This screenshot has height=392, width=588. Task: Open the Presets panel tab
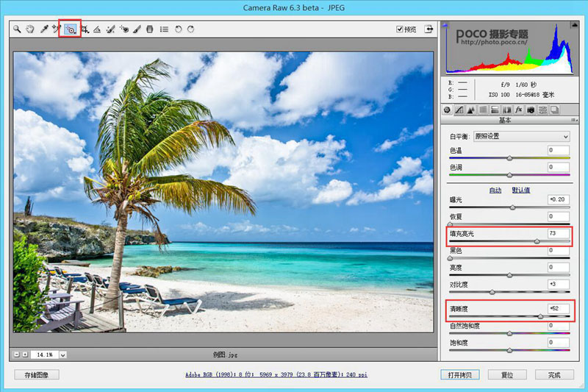(x=542, y=110)
